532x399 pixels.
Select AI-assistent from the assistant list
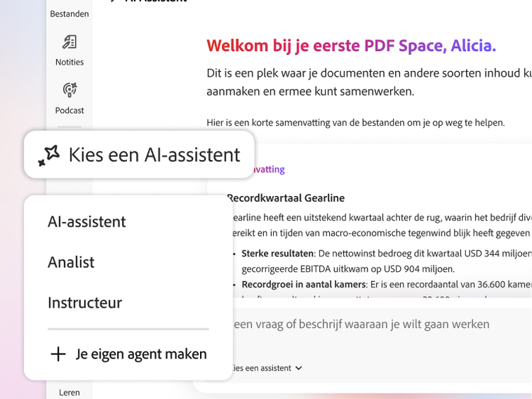pos(87,222)
